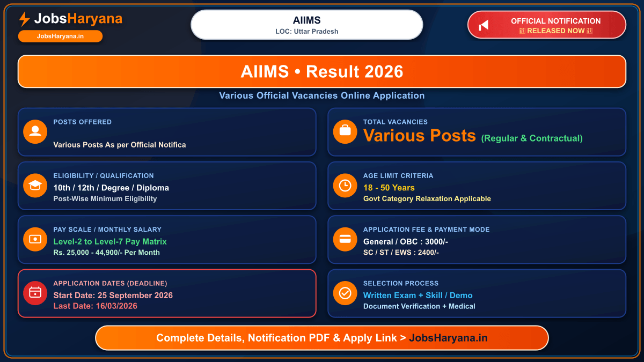Click the briefcase icon beside Total Vacancies
This screenshot has height=362, width=644.
tap(345, 132)
